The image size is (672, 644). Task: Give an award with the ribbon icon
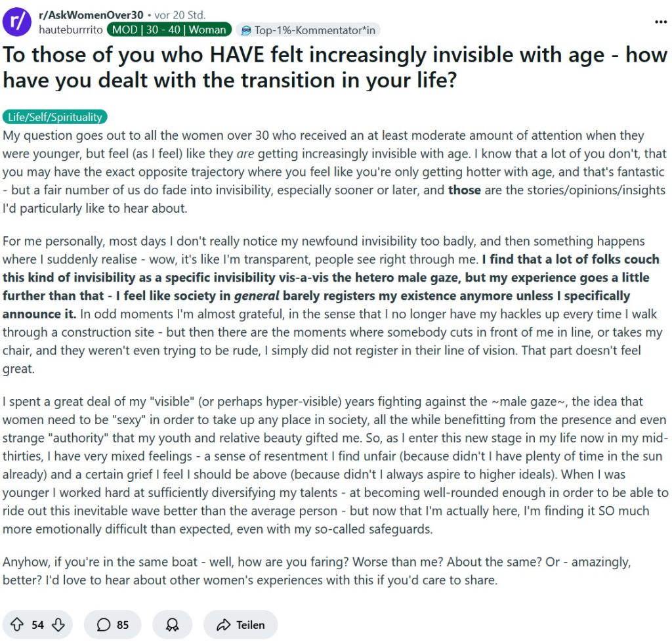click(x=173, y=624)
